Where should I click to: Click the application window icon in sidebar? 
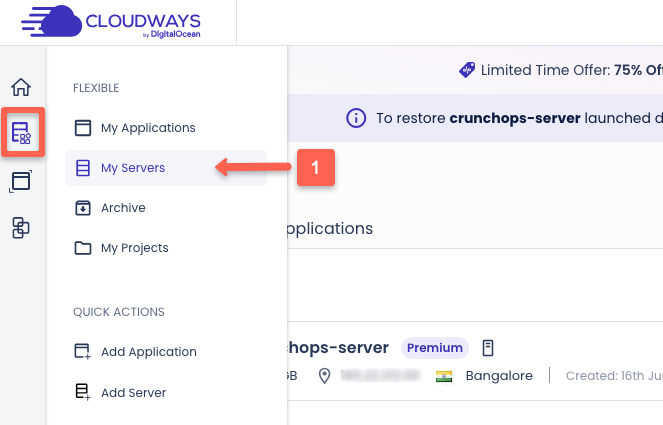coord(21,181)
